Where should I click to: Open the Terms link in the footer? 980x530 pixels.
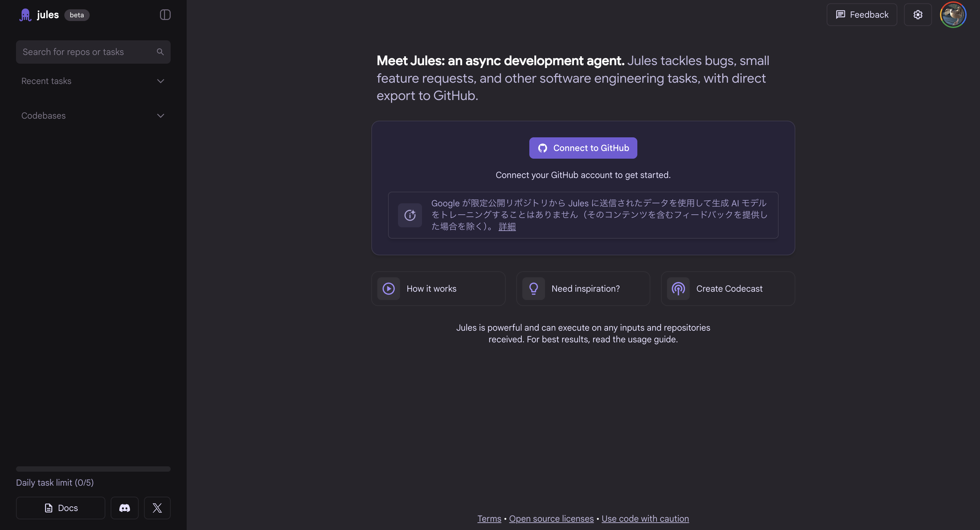pyautogui.click(x=489, y=518)
